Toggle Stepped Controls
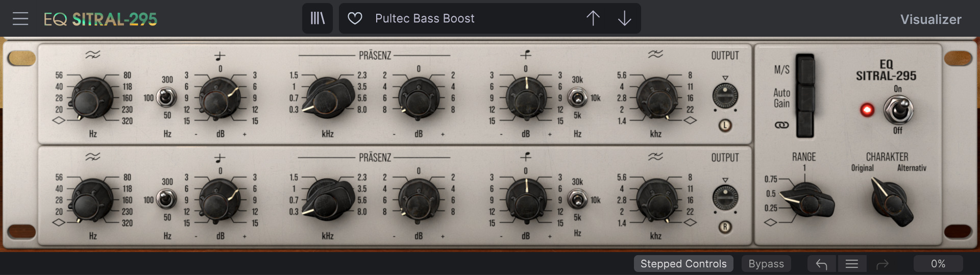The height and width of the screenshot is (275, 980). tap(683, 264)
